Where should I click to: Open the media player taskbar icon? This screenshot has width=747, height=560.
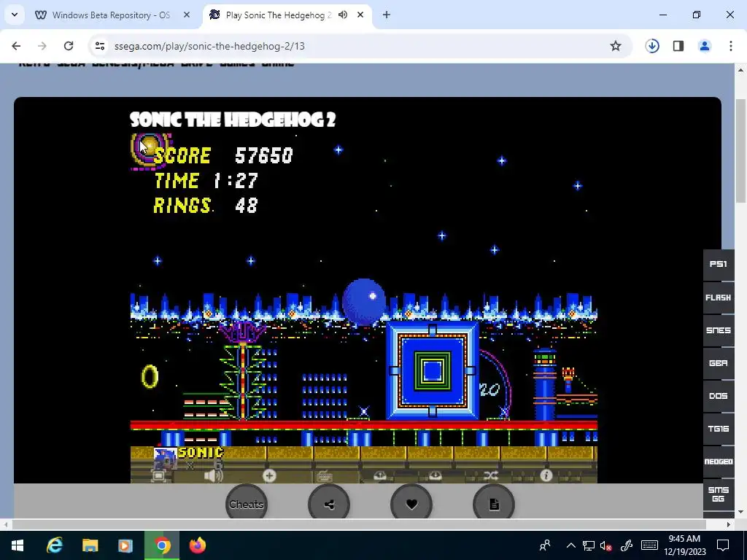tap(125, 545)
